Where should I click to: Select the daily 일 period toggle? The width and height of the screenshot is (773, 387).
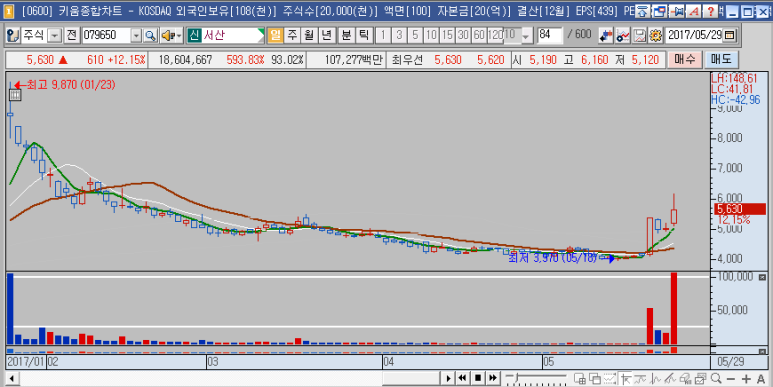click(x=275, y=35)
